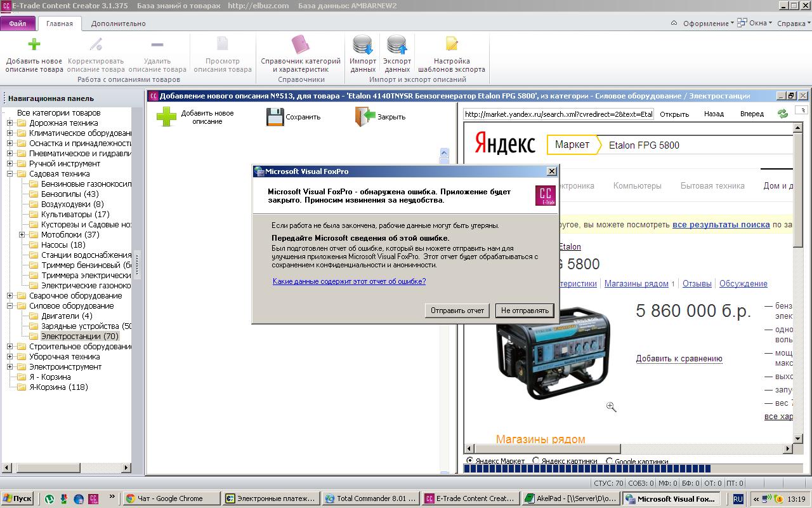Select the 'Яндекс картинки' radio button
812x508 pixels.
click(x=536, y=461)
